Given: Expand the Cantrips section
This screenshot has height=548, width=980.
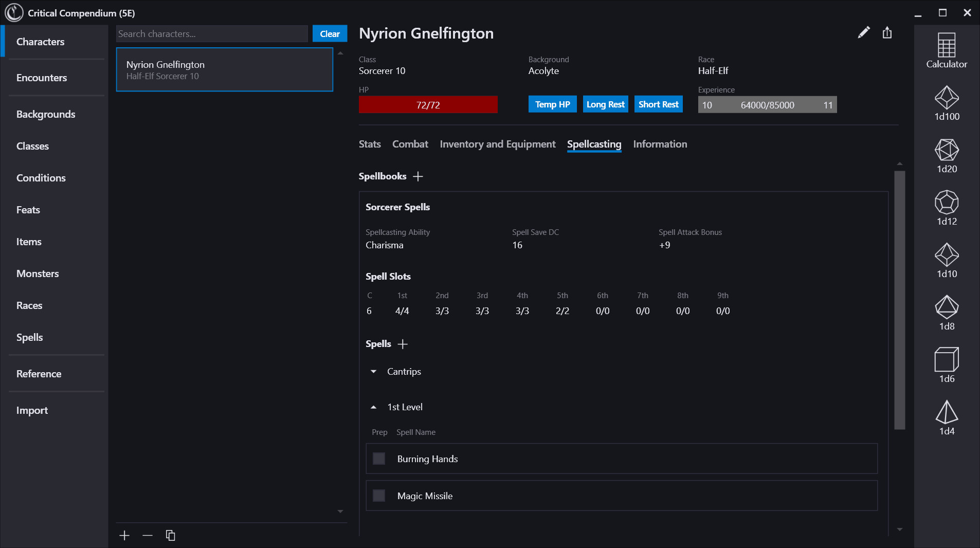Looking at the screenshot, I should pyautogui.click(x=374, y=371).
